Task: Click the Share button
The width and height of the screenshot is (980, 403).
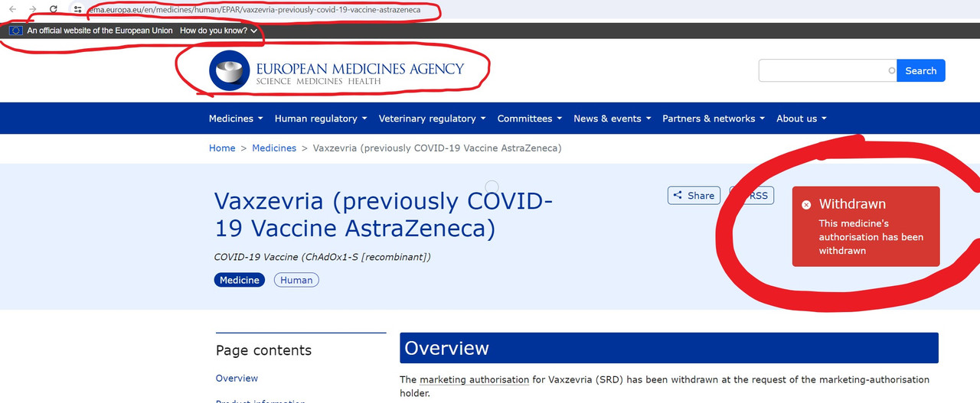Action: pyautogui.click(x=694, y=195)
